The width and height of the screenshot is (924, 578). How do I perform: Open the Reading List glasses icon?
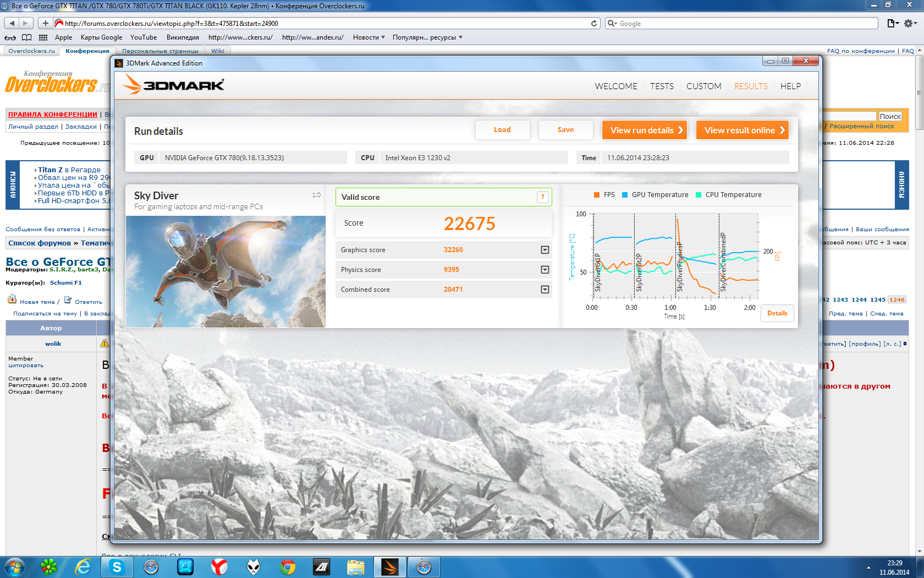(10, 37)
